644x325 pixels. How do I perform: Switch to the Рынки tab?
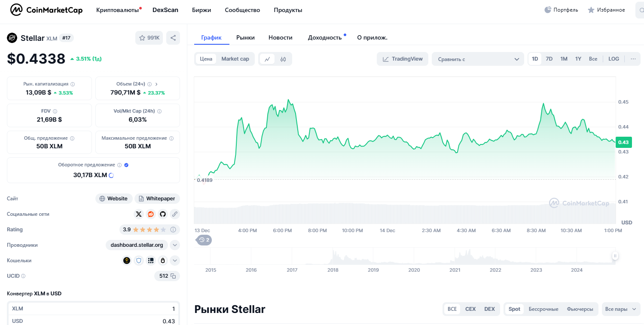coord(245,37)
